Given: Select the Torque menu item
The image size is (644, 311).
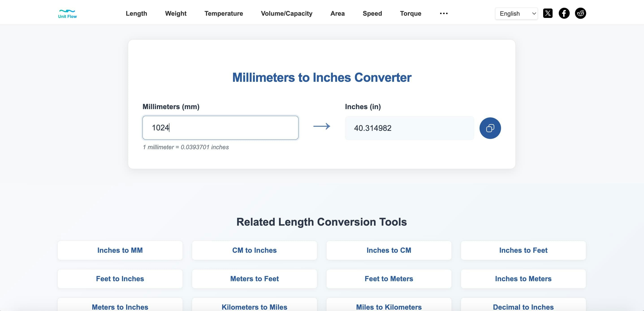Looking at the screenshot, I should pos(410,13).
